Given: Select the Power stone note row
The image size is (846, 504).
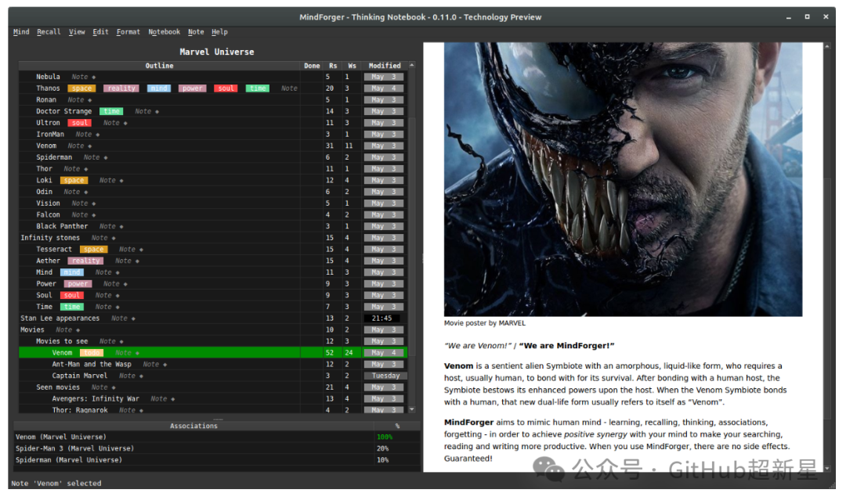Looking at the screenshot, I should 213,284.
